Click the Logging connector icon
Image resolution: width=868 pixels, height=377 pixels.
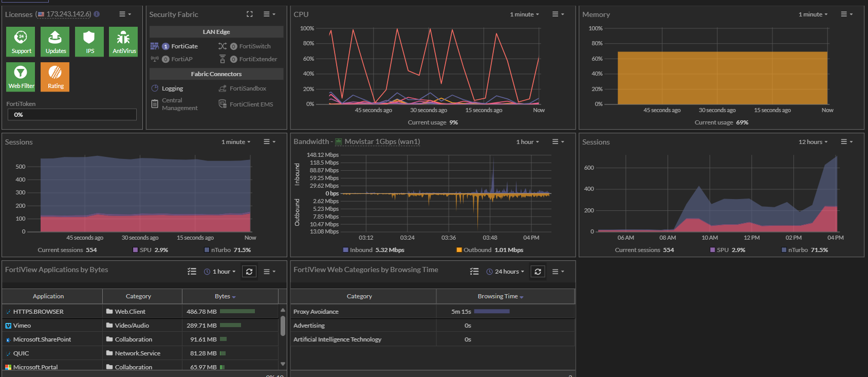155,88
